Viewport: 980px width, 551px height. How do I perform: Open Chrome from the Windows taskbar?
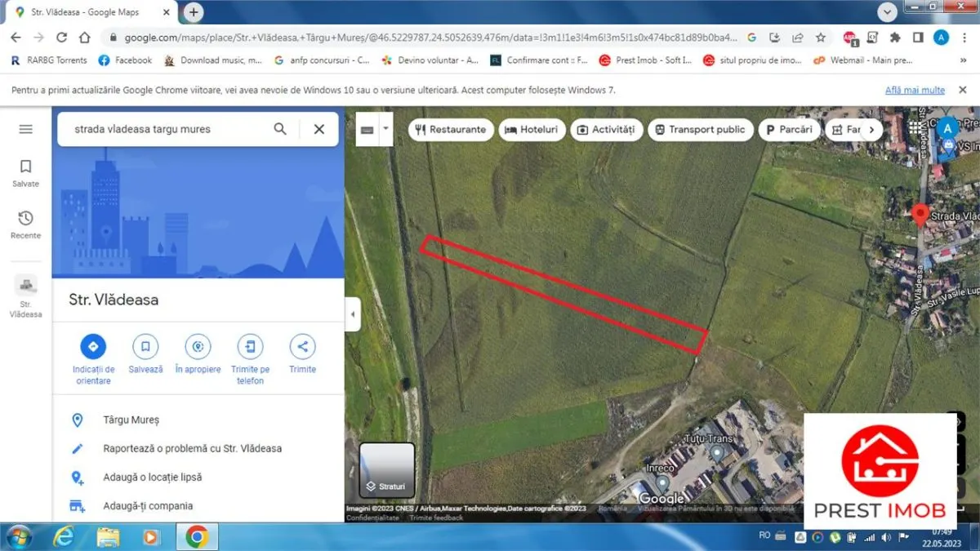(196, 536)
